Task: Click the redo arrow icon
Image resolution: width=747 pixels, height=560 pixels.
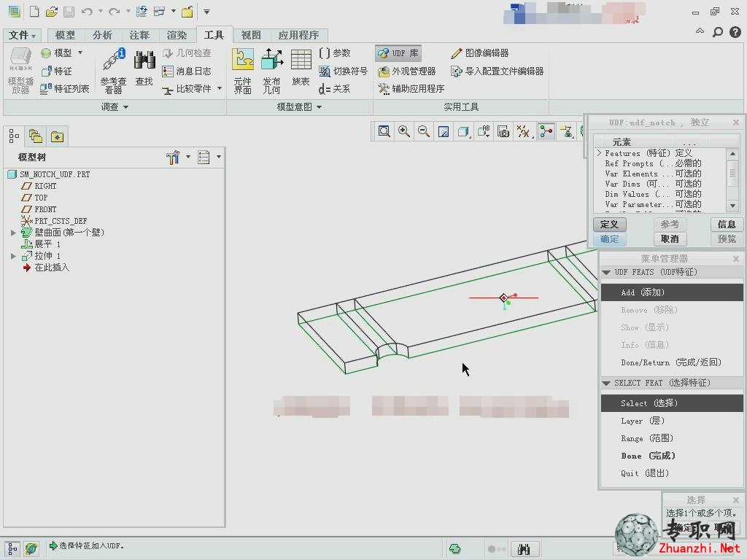Action: (x=115, y=12)
